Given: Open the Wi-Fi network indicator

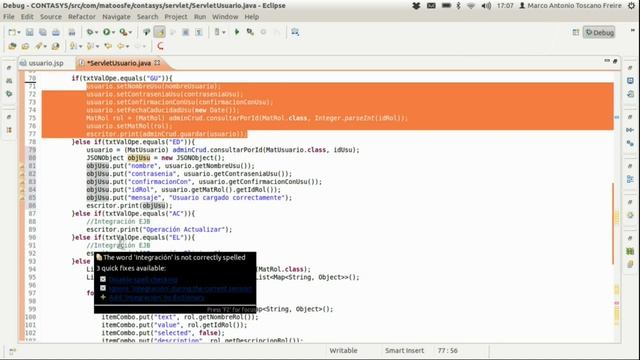Looking at the screenshot, I should point(471,6).
